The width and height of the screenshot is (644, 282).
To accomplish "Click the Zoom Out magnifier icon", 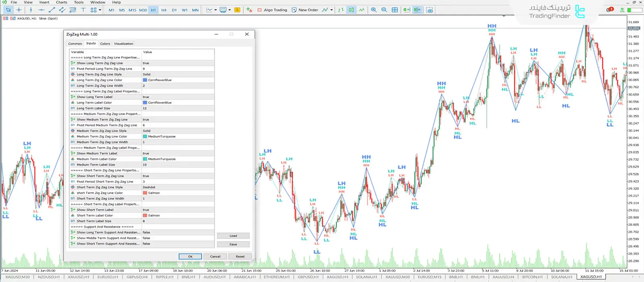I will 384,10.
